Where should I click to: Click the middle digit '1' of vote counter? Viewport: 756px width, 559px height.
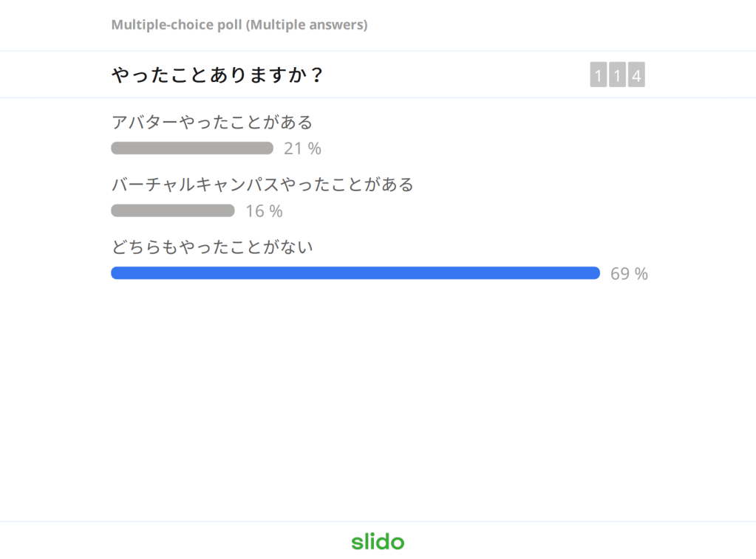[617, 75]
